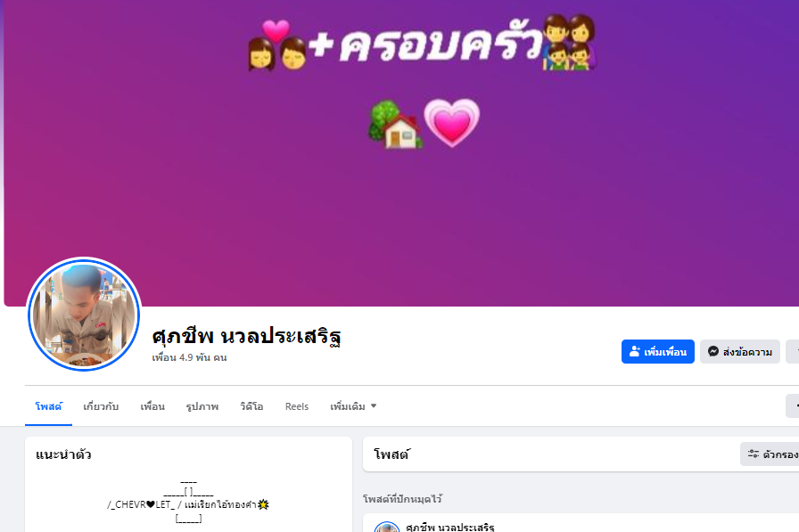Switch to the โพสต์ tab
Image resolution: width=799 pixels, height=532 pixels.
tap(48, 406)
